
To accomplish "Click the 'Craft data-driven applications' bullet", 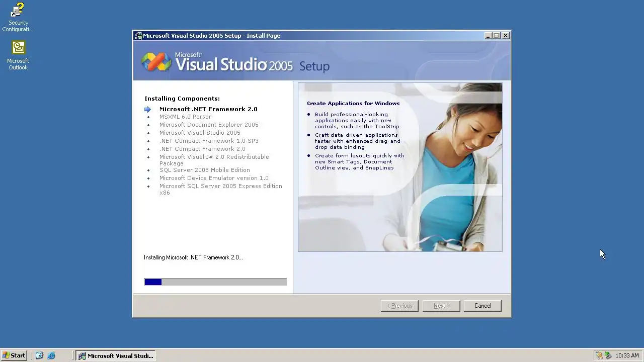I will 359,141.
